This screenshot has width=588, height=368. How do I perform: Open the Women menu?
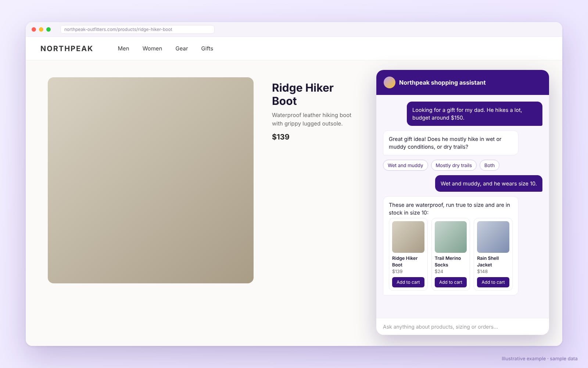tap(152, 49)
